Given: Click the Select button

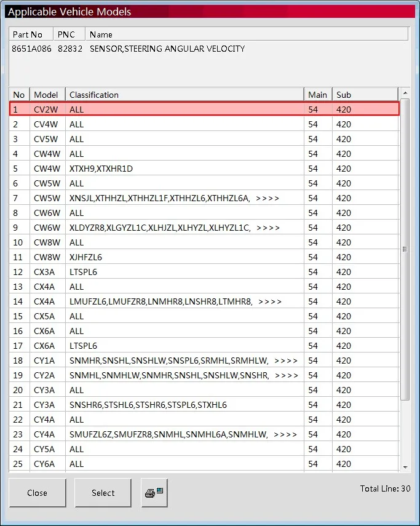Looking at the screenshot, I should [x=103, y=492].
